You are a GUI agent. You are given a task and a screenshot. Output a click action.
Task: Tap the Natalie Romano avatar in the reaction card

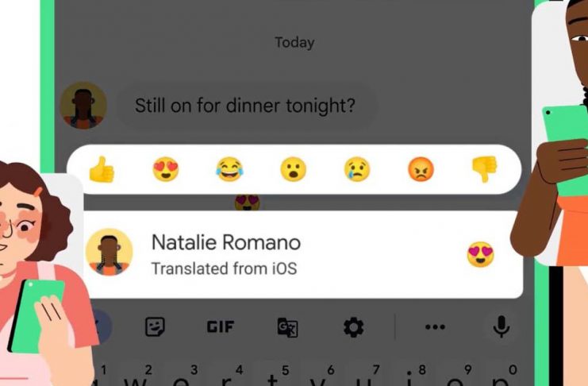coord(110,252)
